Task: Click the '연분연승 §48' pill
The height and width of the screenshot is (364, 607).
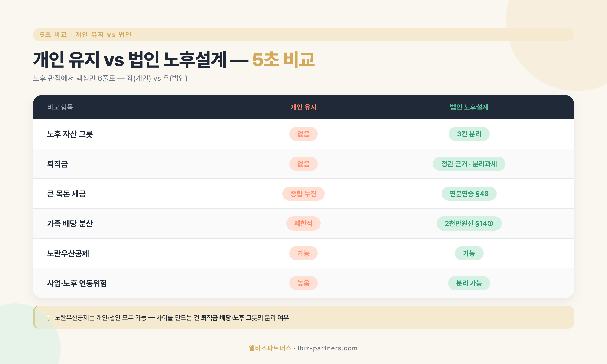Action: point(469,194)
